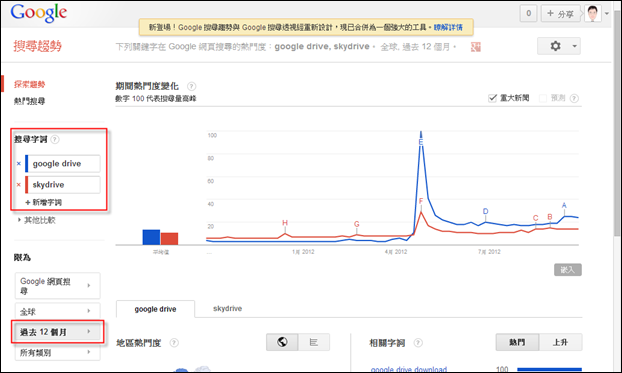Screen dimensions: 622x373
Task: Open help icon next to 搜尋字詞
Action: point(55,139)
